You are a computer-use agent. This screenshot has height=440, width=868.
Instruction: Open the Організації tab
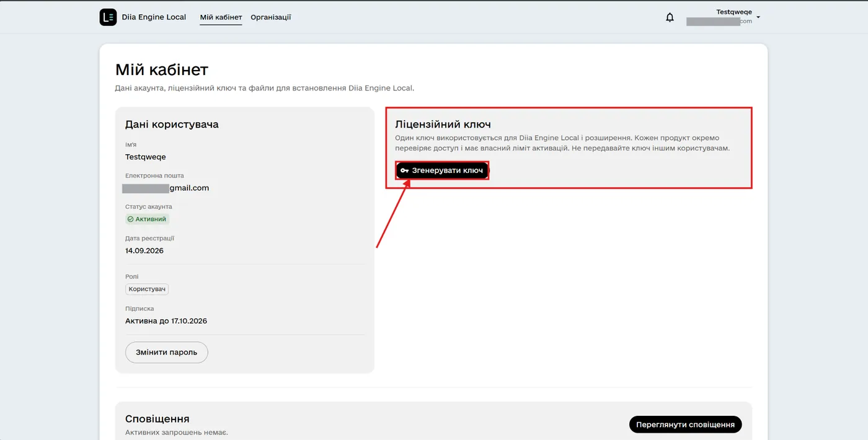(271, 17)
